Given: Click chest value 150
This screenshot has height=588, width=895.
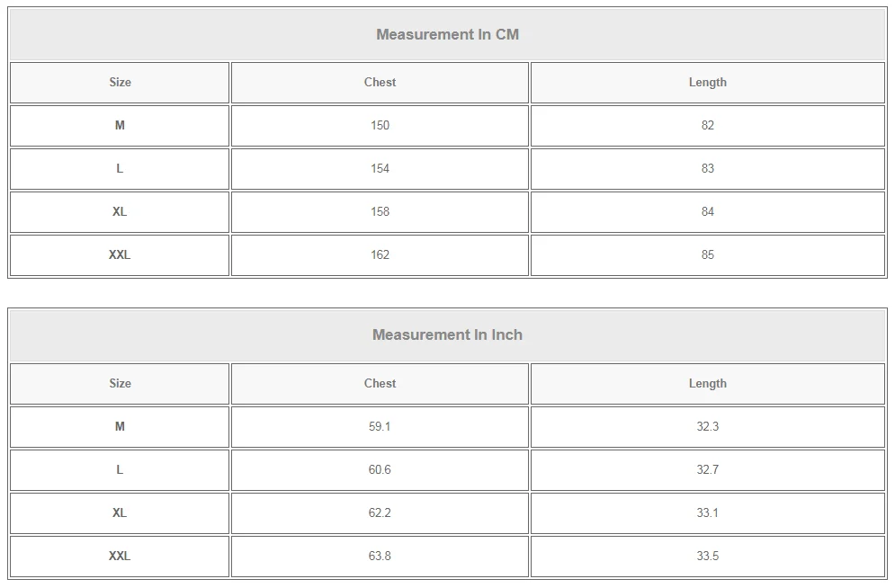Looking at the screenshot, I should click(x=380, y=125).
